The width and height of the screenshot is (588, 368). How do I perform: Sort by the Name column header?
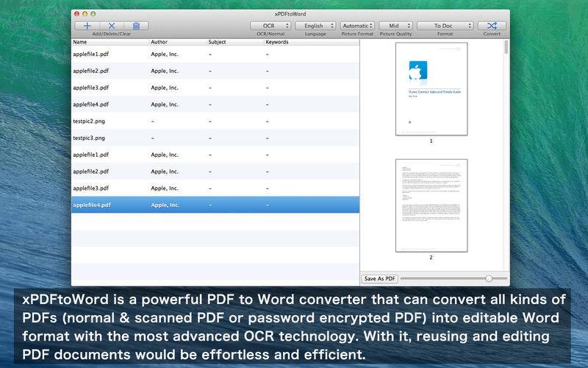pos(110,42)
